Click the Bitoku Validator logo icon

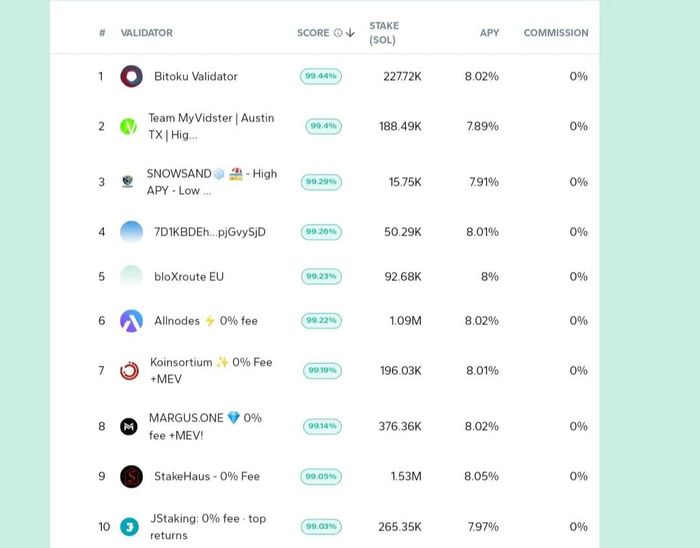tap(132, 76)
